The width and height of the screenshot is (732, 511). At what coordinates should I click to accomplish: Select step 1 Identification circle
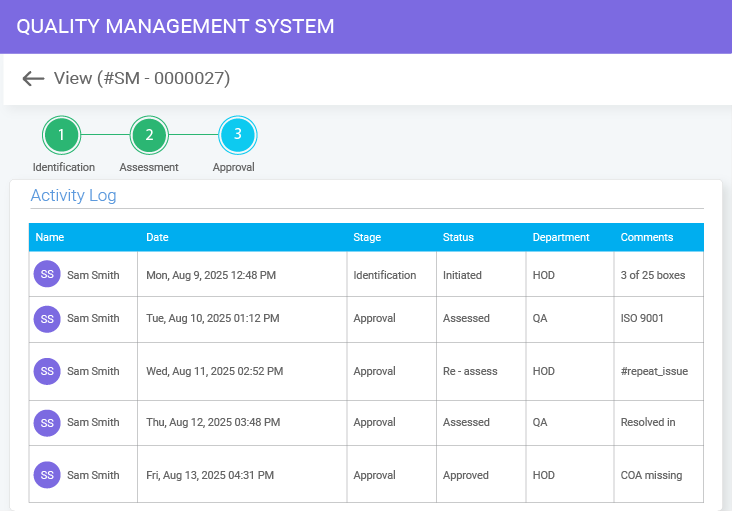click(62, 135)
